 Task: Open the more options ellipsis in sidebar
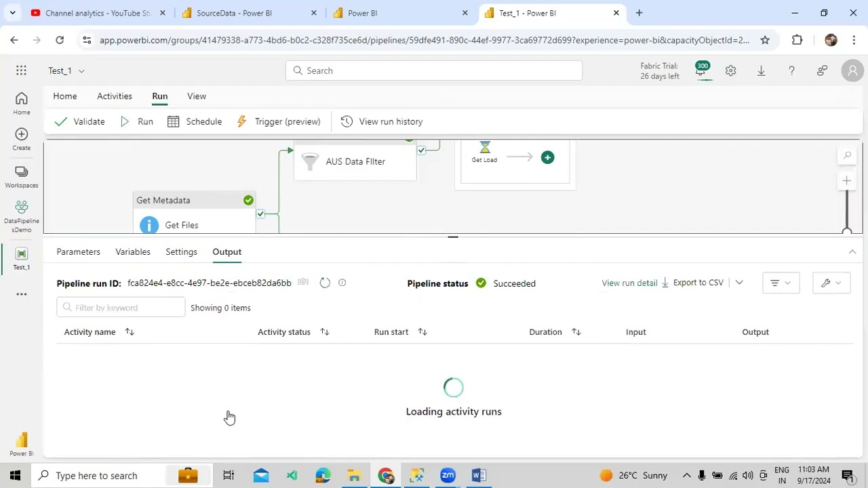[x=21, y=294]
